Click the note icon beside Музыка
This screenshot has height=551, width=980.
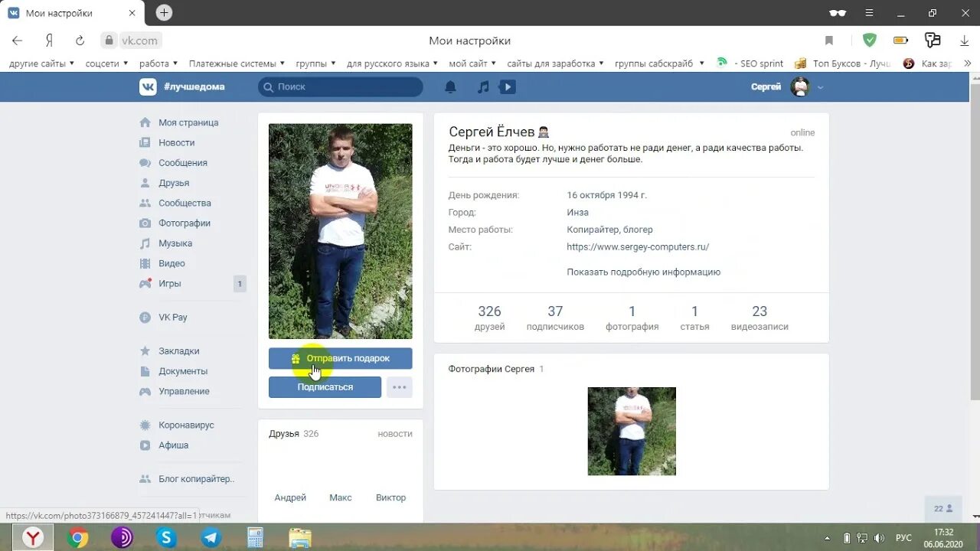145,243
